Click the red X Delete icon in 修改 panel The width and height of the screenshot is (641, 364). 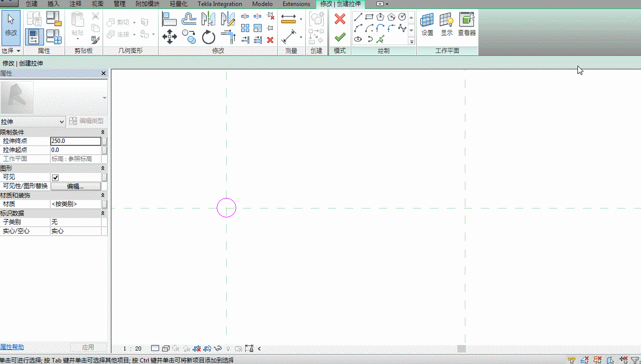270,40
